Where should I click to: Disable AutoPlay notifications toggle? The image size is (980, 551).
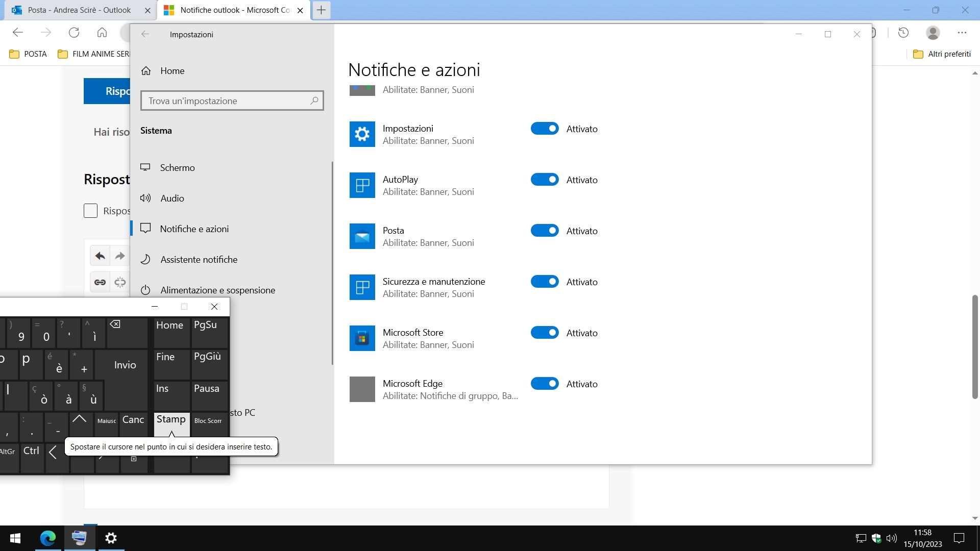pos(545,180)
